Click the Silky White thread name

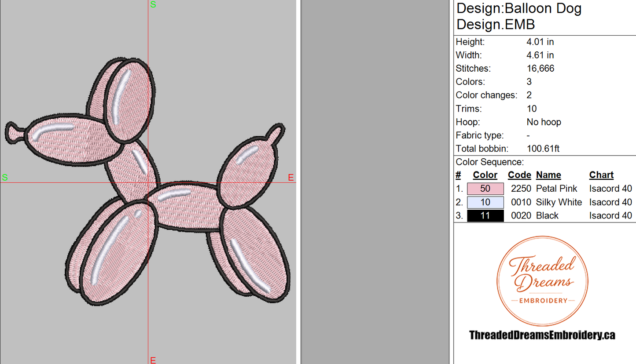pyautogui.click(x=559, y=202)
